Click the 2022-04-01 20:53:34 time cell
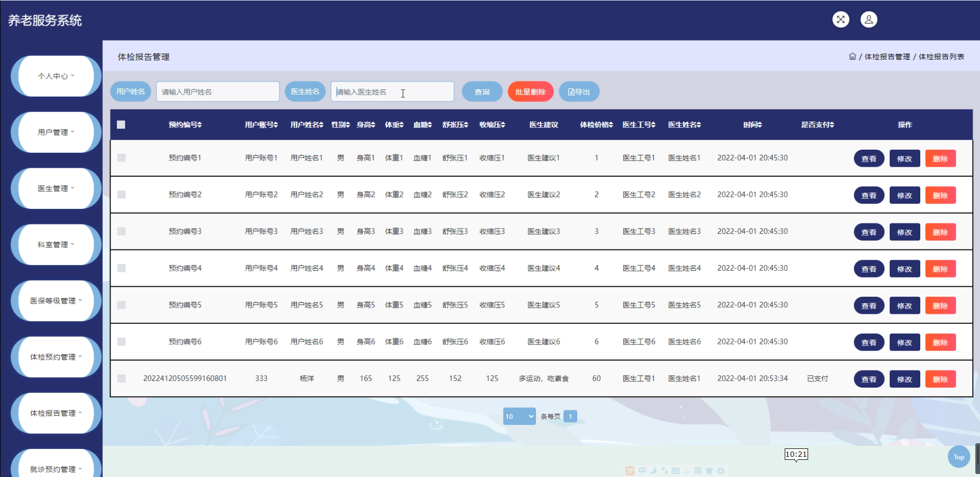Screen dimensions: 980x477 tap(753, 378)
